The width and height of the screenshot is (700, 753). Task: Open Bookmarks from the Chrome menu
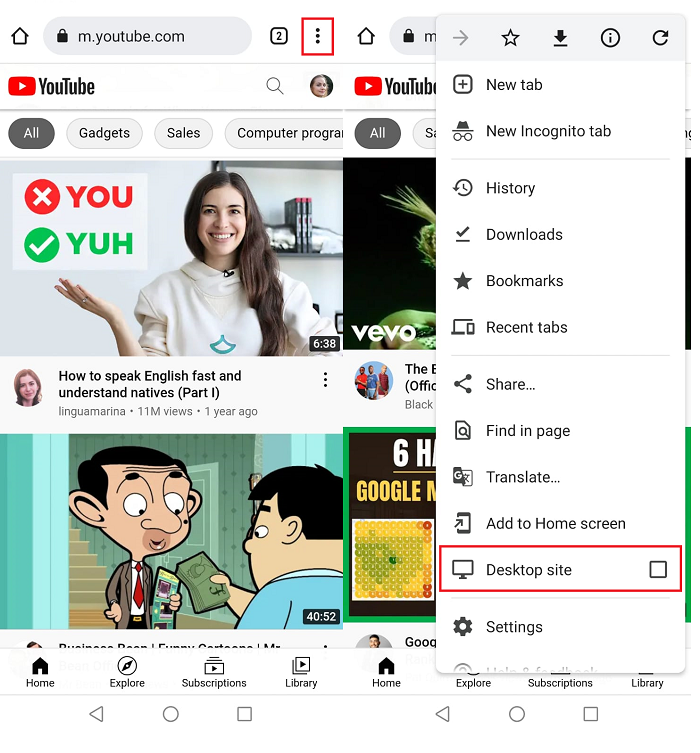click(560, 280)
